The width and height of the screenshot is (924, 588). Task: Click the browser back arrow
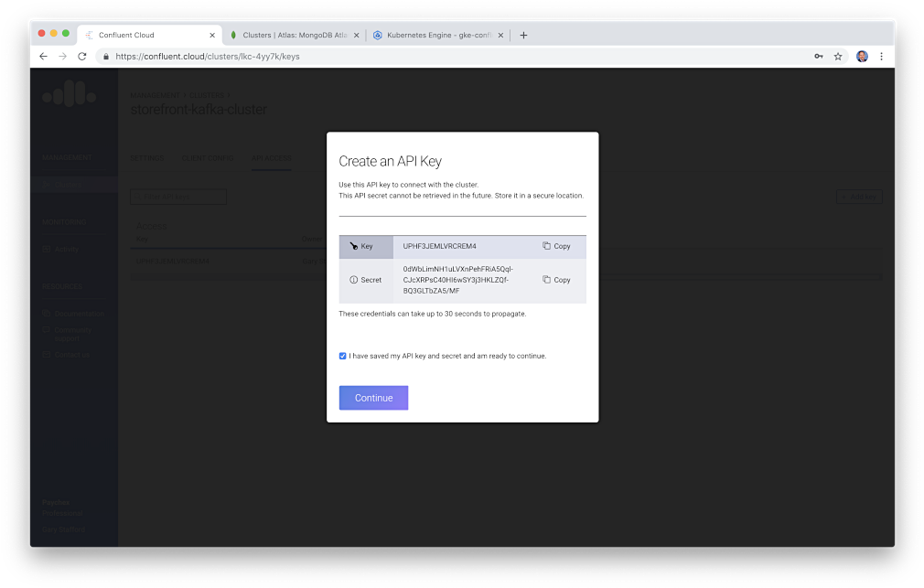43,56
